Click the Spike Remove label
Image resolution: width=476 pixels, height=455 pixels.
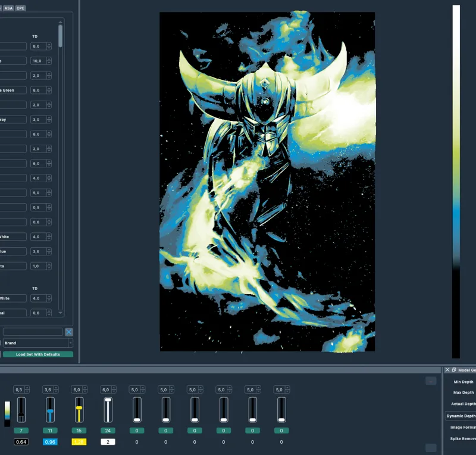[x=463, y=438]
